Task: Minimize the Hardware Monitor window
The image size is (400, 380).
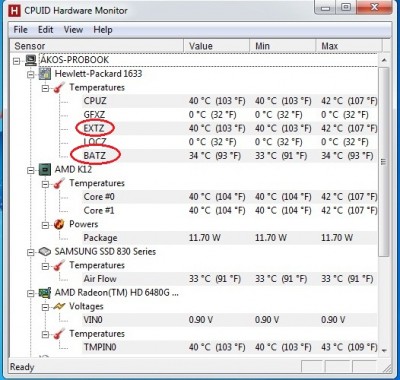Action: (326, 7)
